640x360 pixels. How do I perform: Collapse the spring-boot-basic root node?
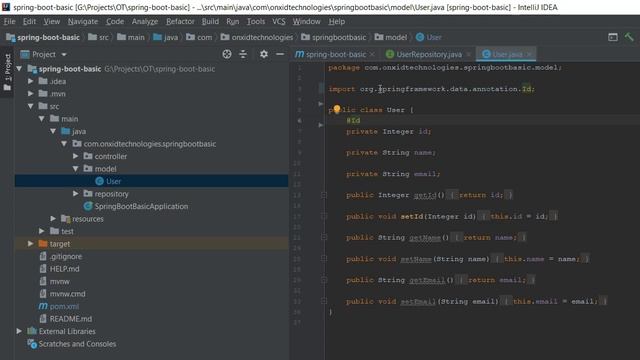pos(19,69)
